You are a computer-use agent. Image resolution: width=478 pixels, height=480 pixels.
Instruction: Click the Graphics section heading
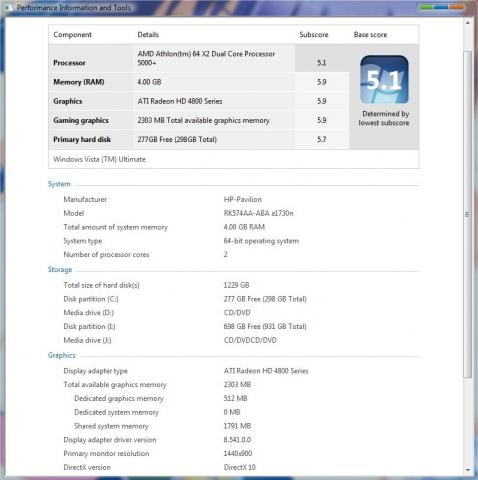click(62, 355)
